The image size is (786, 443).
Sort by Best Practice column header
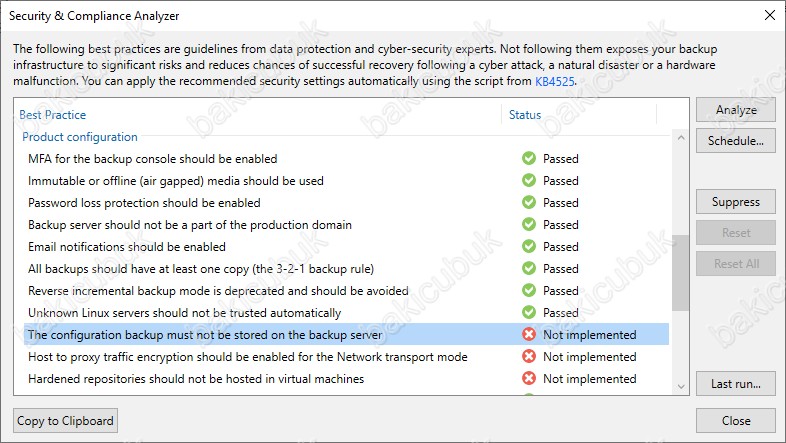(x=53, y=115)
